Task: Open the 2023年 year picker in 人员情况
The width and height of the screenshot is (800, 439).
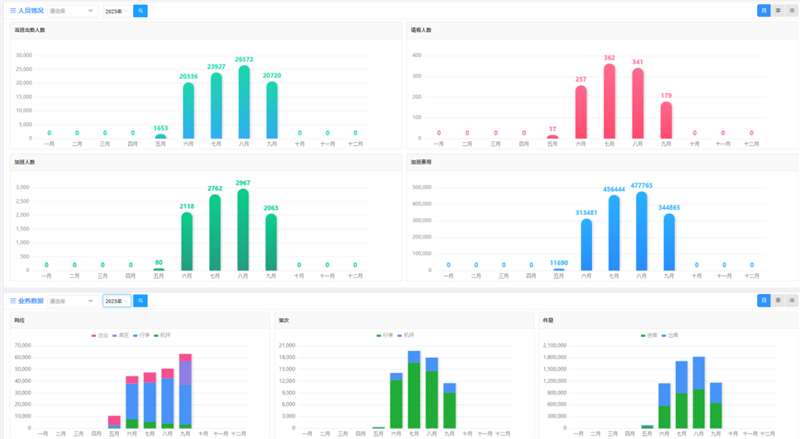Action: tap(115, 10)
